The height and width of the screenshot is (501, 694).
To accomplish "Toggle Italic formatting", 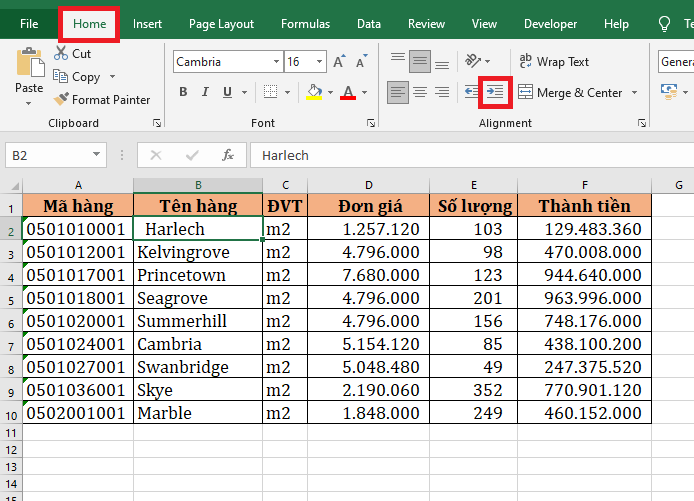I will coord(207,93).
